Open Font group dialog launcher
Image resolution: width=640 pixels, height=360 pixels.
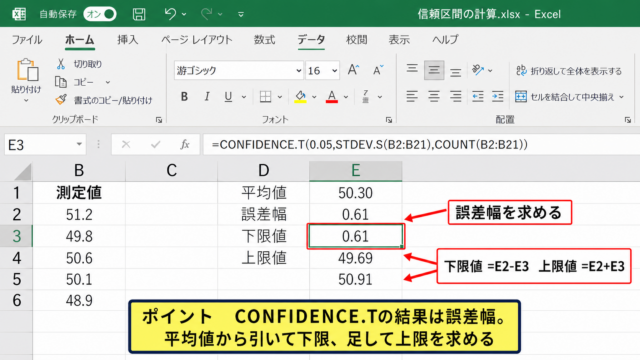pyautogui.click(x=389, y=120)
